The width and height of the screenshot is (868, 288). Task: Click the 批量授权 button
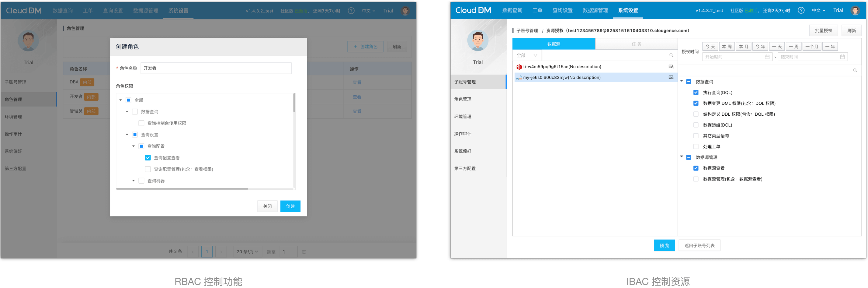pyautogui.click(x=823, y=31)
